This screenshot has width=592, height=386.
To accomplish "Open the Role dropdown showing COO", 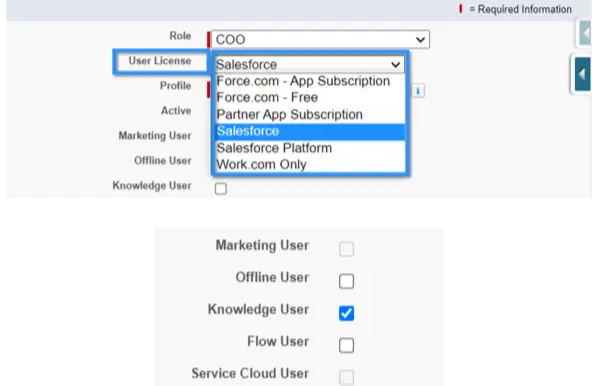I will [x=320, y=39].
